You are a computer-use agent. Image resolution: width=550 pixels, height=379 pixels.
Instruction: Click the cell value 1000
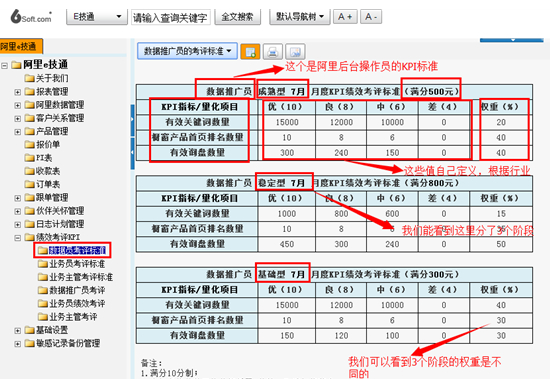287,214
